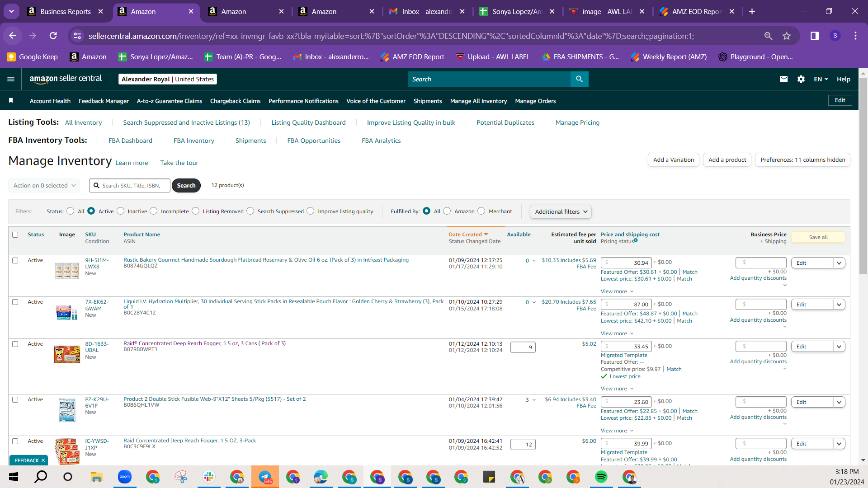
Task: Open the FBA SHIPMENTS bookmark
Action: (580, 57)
